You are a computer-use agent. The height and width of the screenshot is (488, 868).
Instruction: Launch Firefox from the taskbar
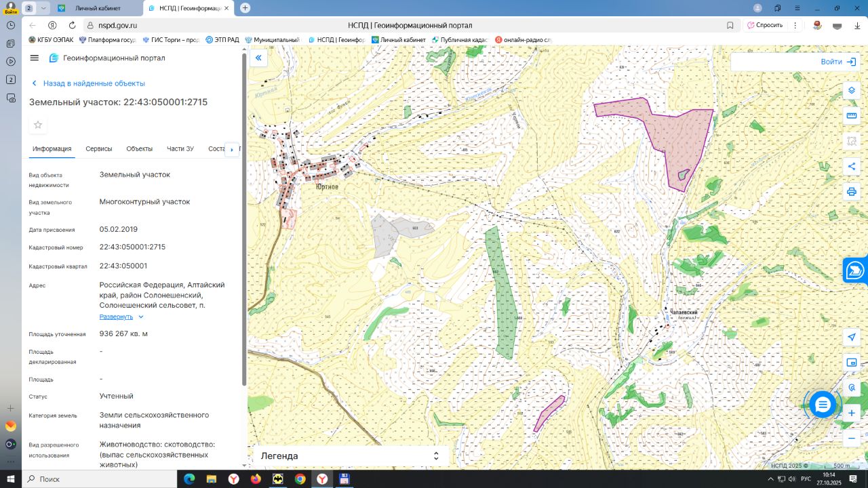256,479
